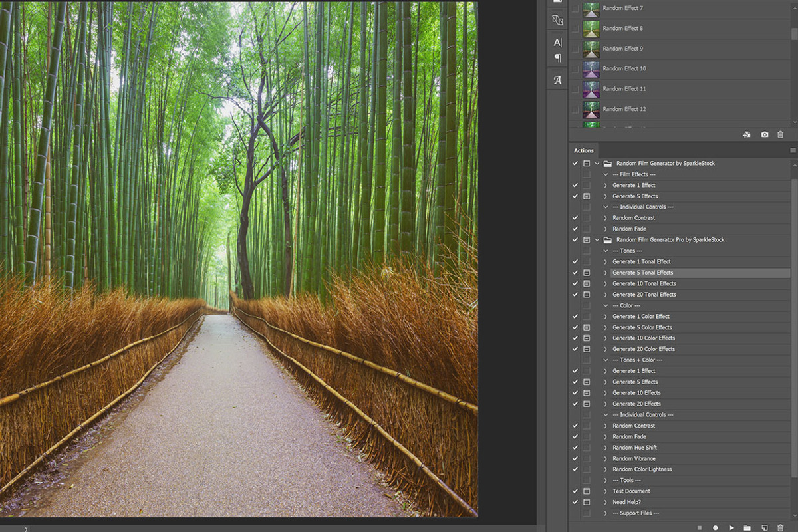
Task: Disable the Generate 20 Color Effects checkmark
Action: 575,349
